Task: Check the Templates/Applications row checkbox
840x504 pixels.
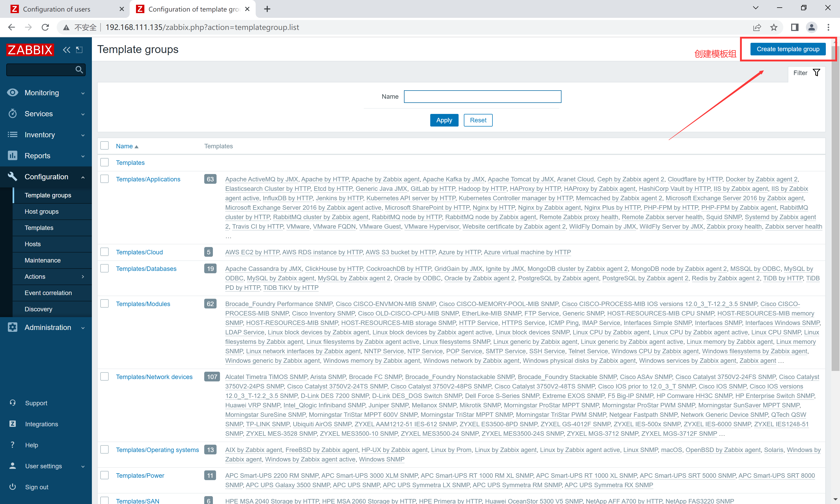Action: point(104,179)
